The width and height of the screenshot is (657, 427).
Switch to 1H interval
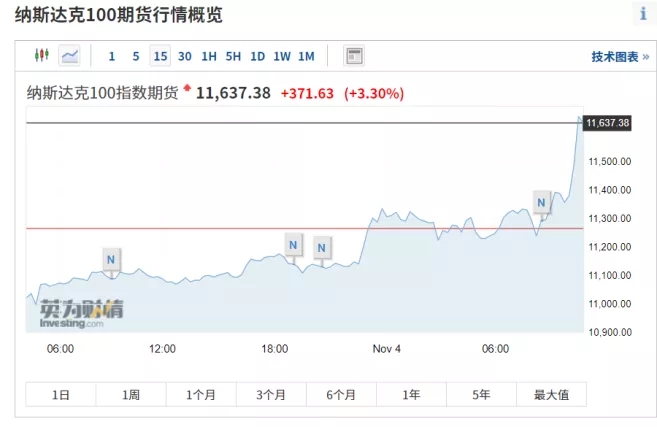[209, 56]
